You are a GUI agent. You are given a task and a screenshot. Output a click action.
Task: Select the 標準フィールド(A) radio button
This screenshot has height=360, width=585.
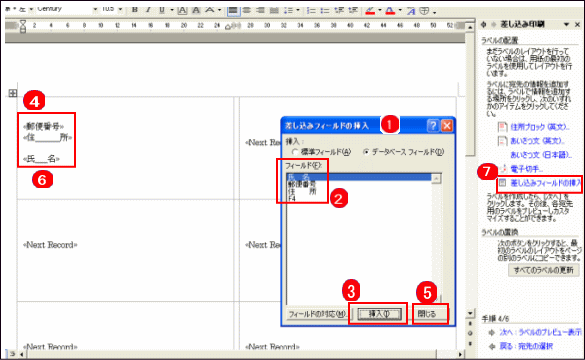tap(295, 152)
